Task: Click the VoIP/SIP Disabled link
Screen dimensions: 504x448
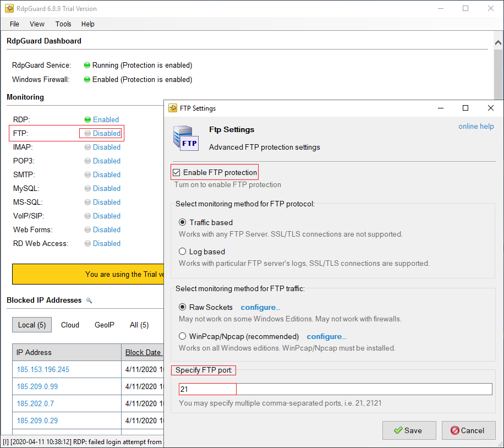Action: [x=107, y=216]
